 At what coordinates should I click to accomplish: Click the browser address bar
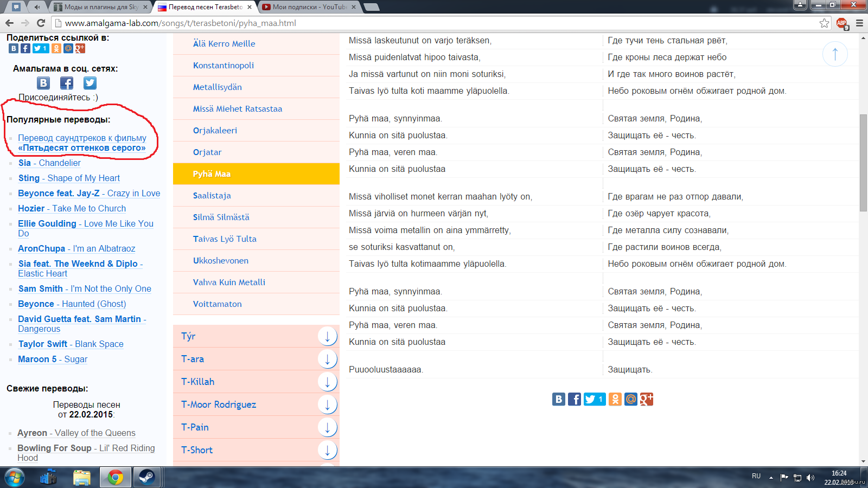coord(434,23)
